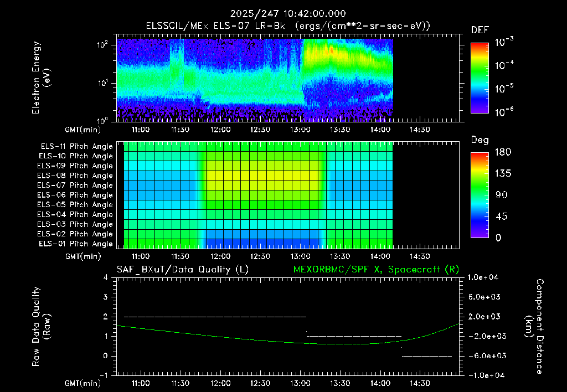Viewport: 567px width, 392px height.
Task: Click the 14:30 tick under the spectrogram panel
Action: pos(420,130)
